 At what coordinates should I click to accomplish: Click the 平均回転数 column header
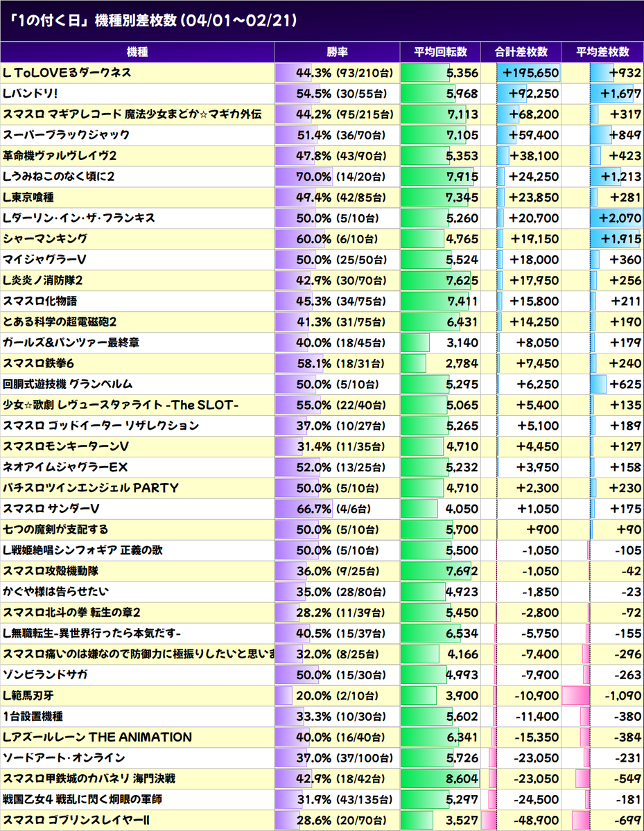440,52
